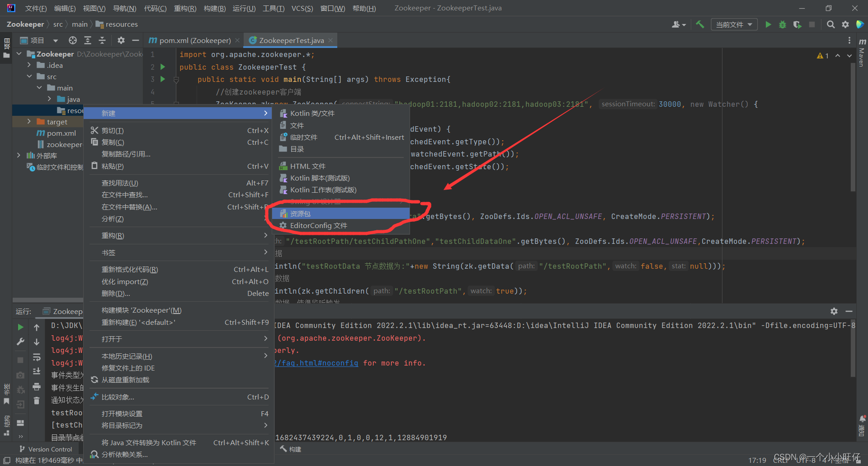Close the ZookeeperTest.java tab
This screenshot has height=466, width=868.
(x=330, y=40)
